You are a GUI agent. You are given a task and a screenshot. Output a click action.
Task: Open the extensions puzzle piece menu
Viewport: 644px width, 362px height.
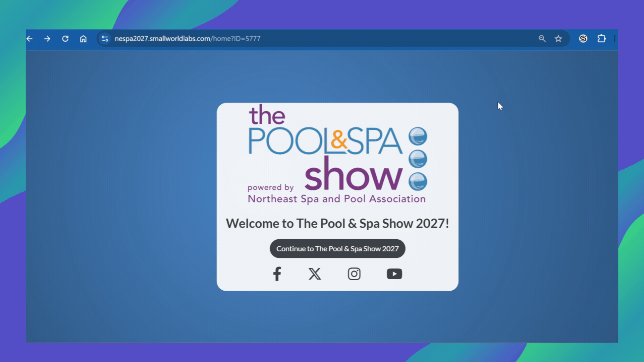coord(602,39)
